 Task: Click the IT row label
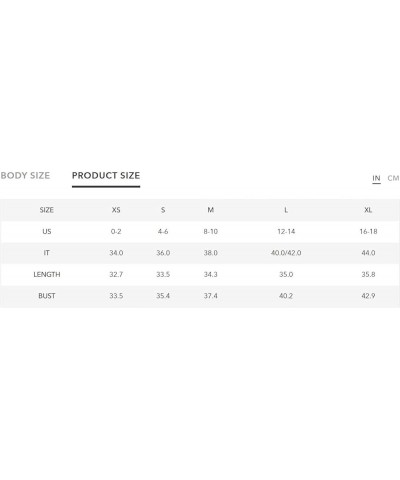(x=47, y=253)
